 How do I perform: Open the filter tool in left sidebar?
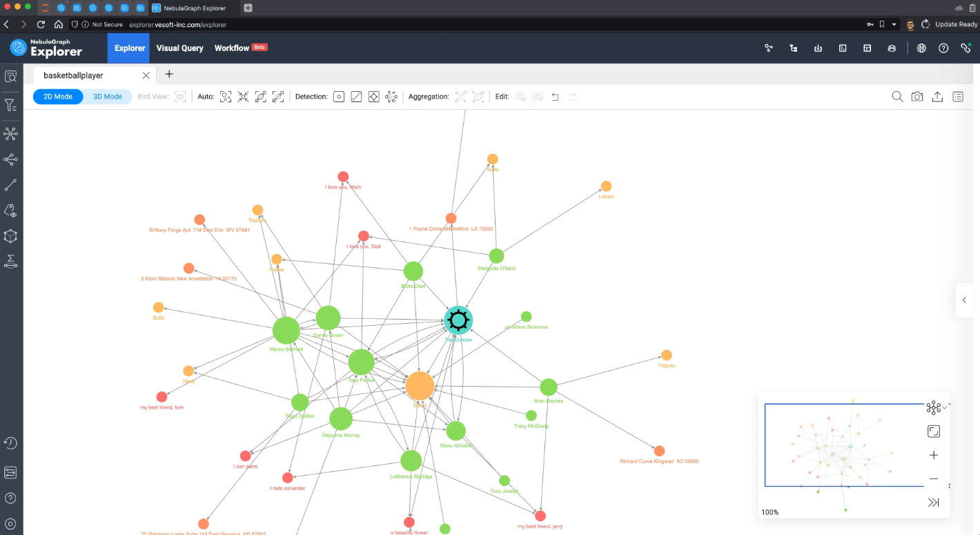pyautogui.click(x=10, y=106)
